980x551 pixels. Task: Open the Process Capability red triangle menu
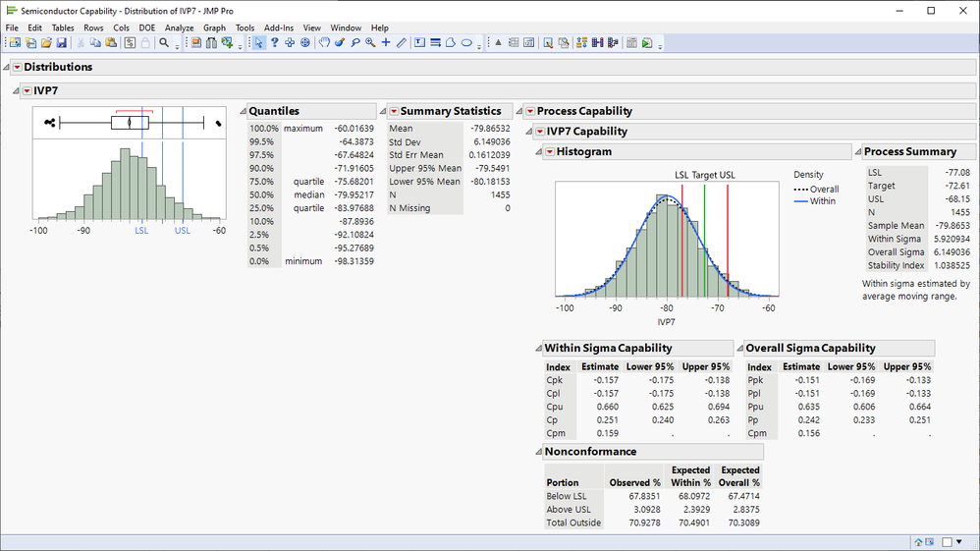(528, 112)
